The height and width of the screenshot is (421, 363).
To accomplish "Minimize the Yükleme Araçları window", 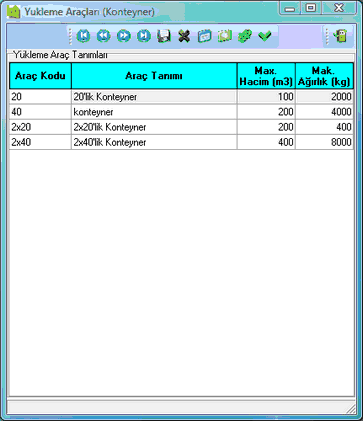I will pyautogui.click(x=290, y=8).
